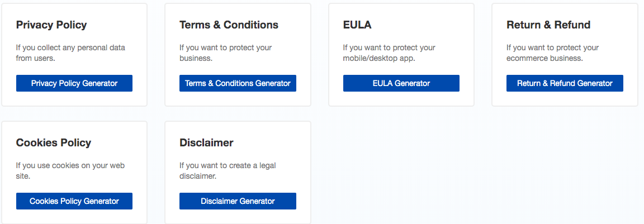Launch the EULA Generator
The height and width of the screenshot is (224, 644).
401,83
